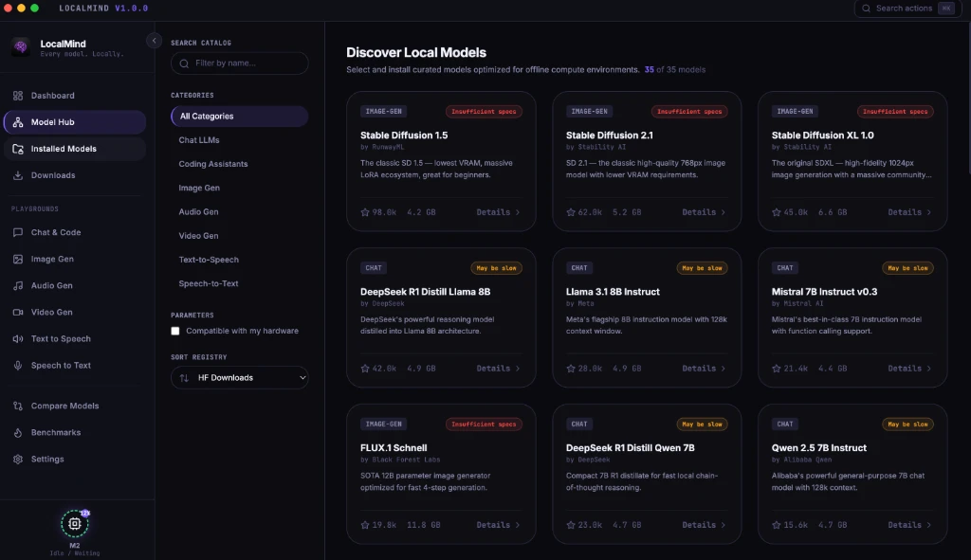Collapse the sidebar with the chevron button
Viewport: 971px width, 560px height.
155,41
